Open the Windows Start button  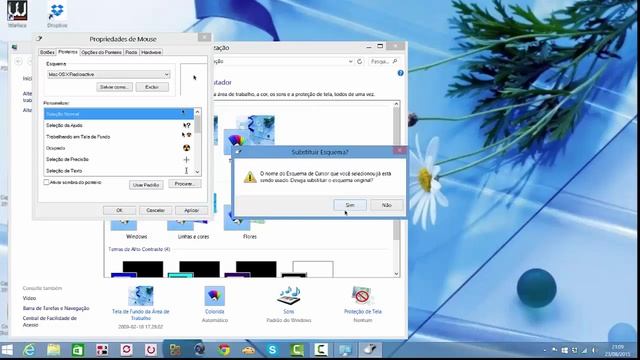[7, 350]
